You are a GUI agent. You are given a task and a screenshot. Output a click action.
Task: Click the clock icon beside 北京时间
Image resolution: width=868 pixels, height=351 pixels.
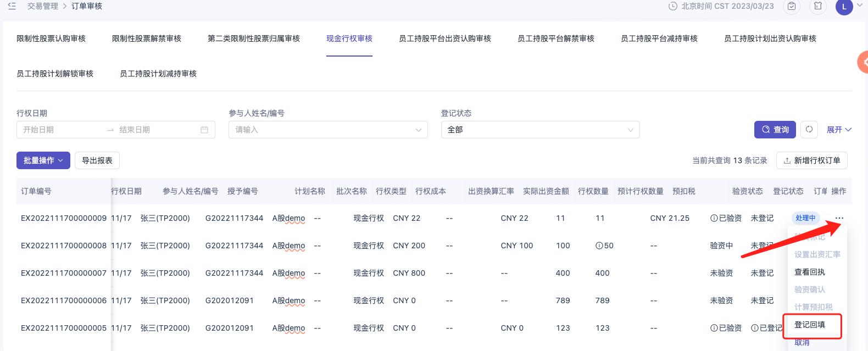coord(673,6)
